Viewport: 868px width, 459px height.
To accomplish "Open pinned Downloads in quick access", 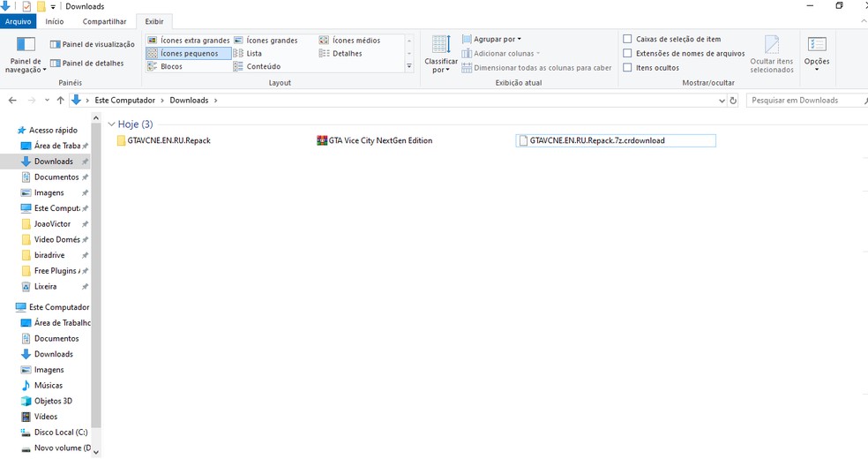I will (x=53, y=162).
